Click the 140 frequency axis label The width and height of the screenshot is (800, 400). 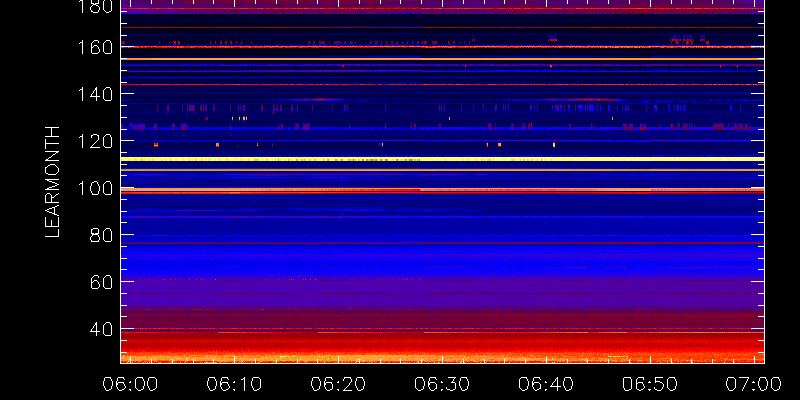(x=96, y=94)
